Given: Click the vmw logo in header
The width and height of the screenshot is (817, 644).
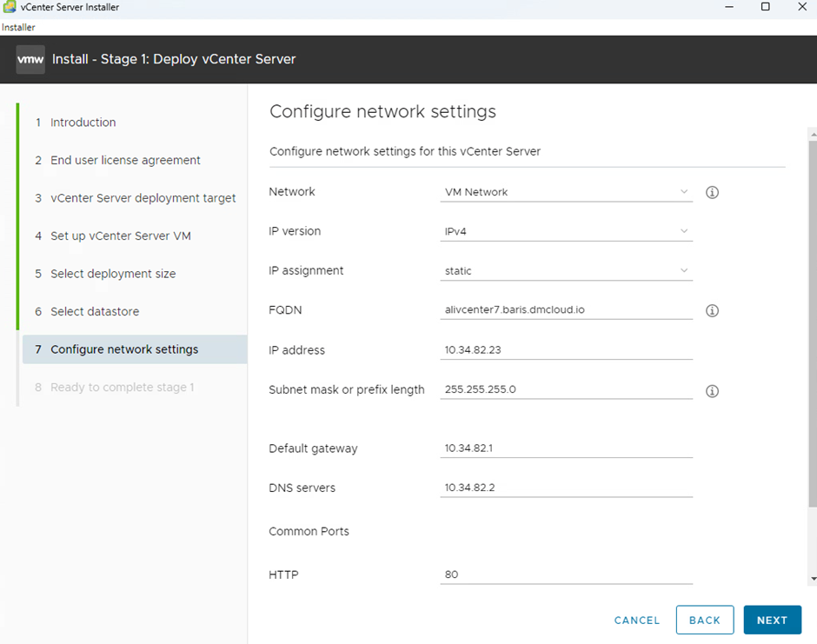Looking at the screenshot, I should pyautogui.click(x=30, y=60).
